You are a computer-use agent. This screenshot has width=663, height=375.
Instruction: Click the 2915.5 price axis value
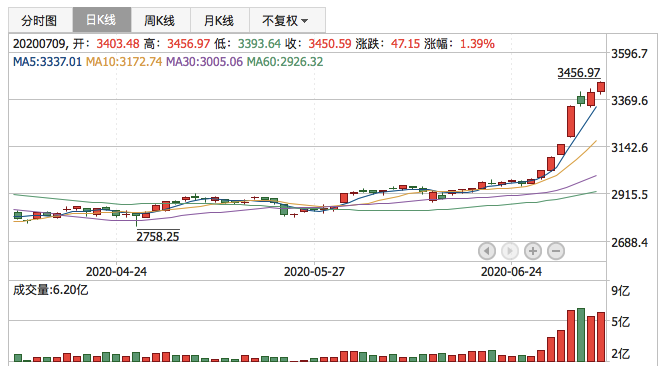click(x=629, y=194)
